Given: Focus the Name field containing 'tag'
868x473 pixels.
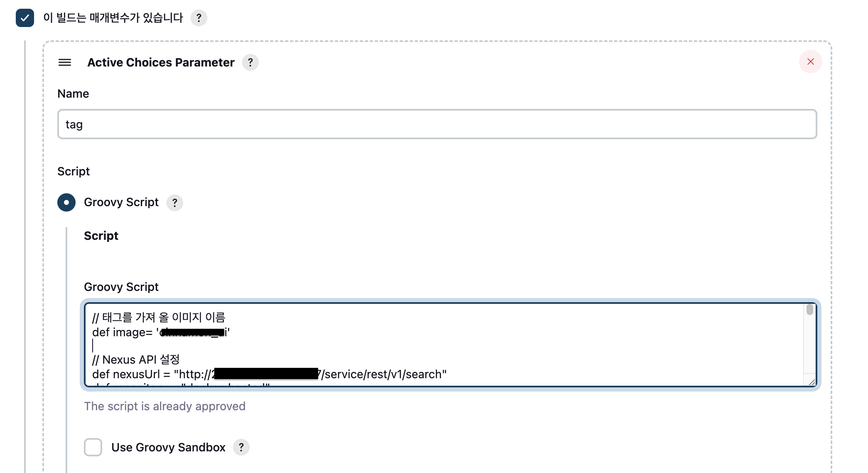Looking at the screenshot, I should tap(437, 124).
